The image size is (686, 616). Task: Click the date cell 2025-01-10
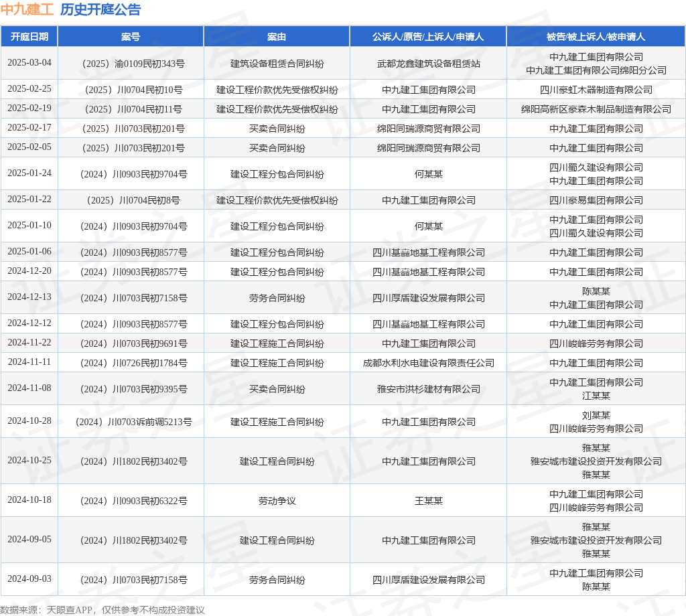29,225
